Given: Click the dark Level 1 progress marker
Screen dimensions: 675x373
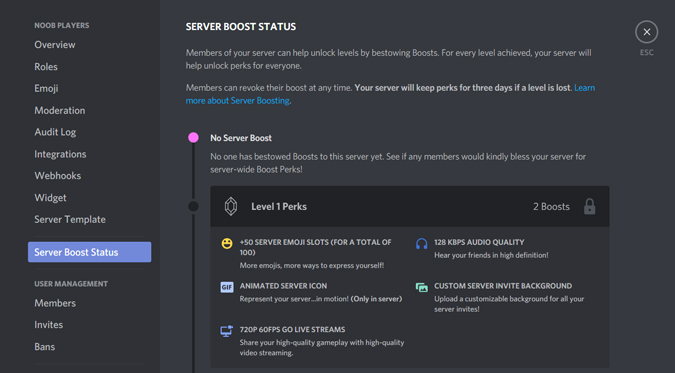Looking at the screenshot, I should (193, 206).
